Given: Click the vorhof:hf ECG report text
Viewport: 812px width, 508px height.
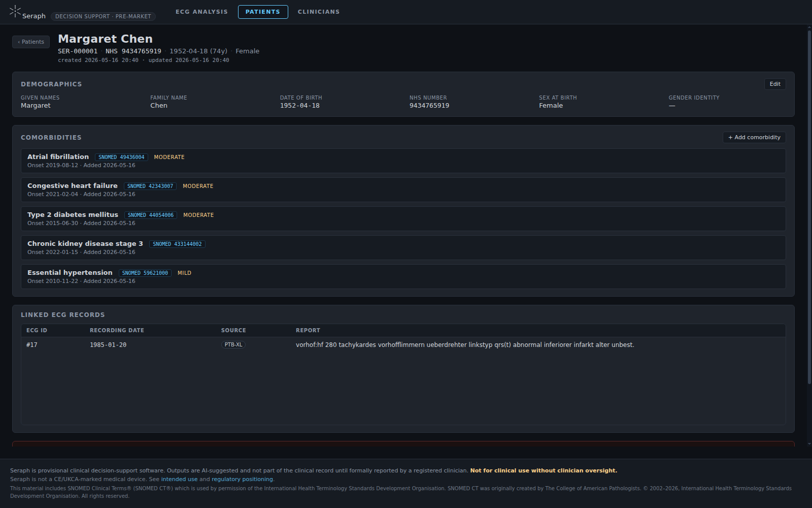Looking at the screenshot, I should tap(465, 344).
